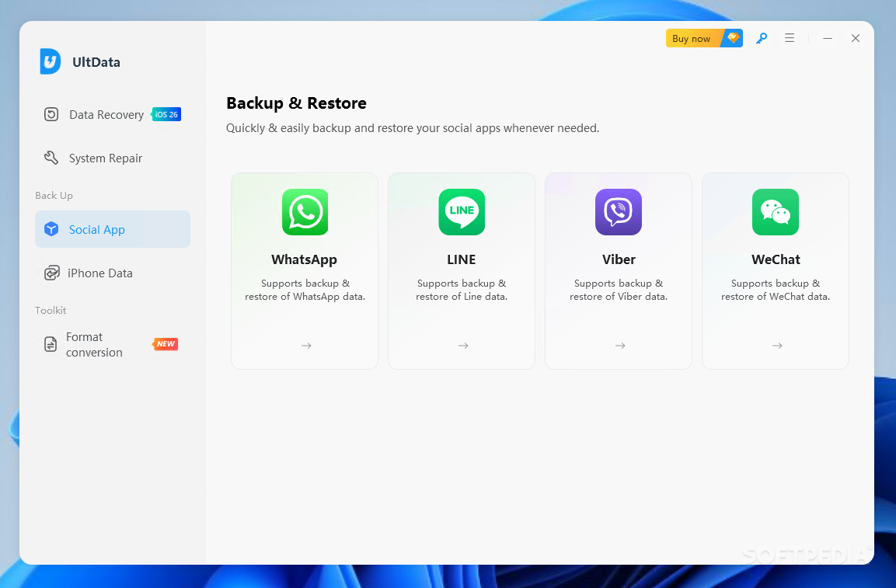Click the System Repair wrench icon
Screen dimensions: 896x588
[x=51, y=158]
